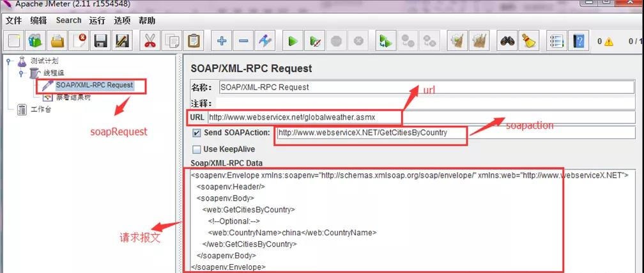Click the greyed Stop test icon

click(x=336, y=41)
